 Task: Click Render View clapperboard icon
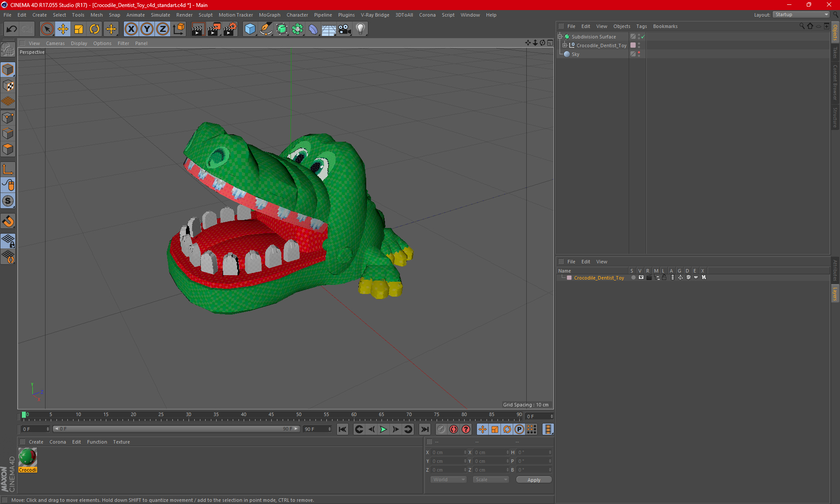pos(198,29)
